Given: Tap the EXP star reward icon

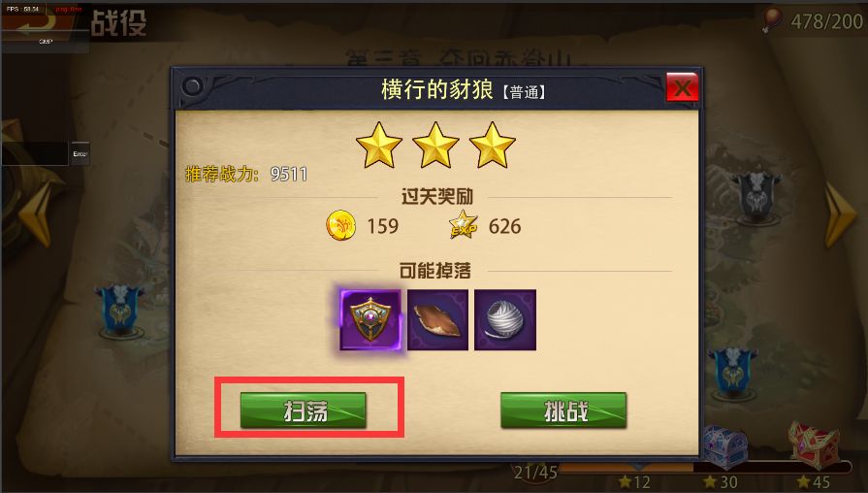Looking at the screenshot, I should (x=463, y=225).
